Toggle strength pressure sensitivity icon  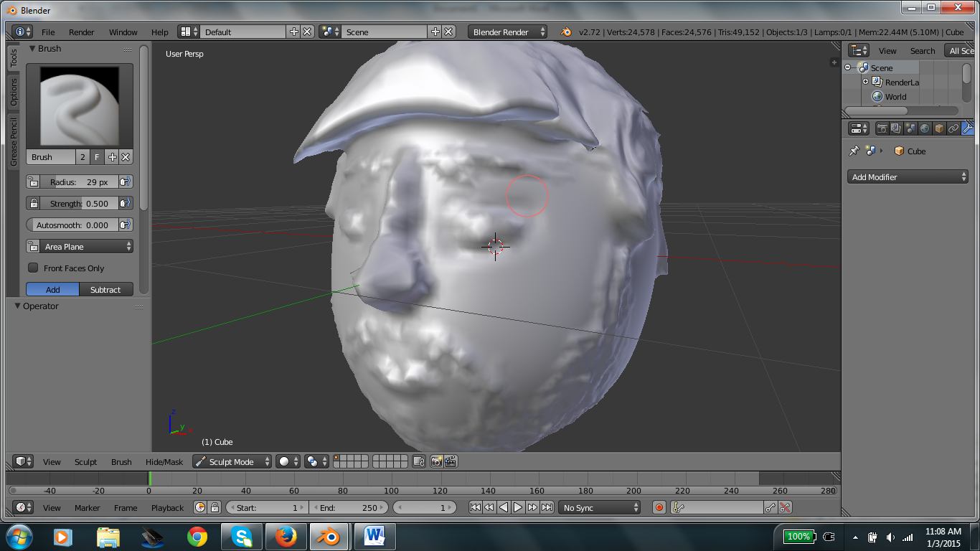(x=126, y=204)
